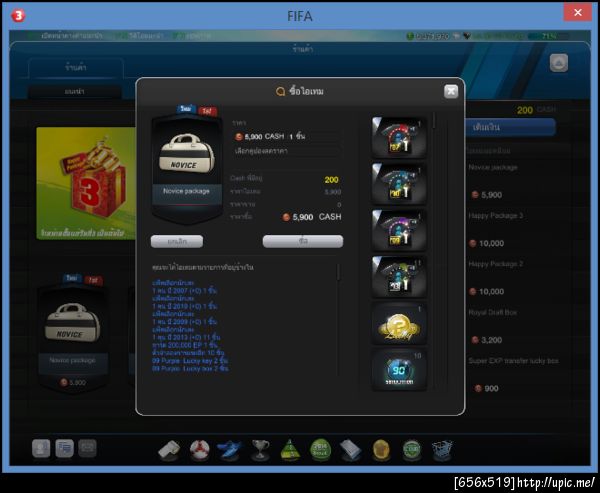This screenshot has height=493, width=600.
Task: Click '09 Purple: Lucky key' description line
Action: click(x=190, y=361)
